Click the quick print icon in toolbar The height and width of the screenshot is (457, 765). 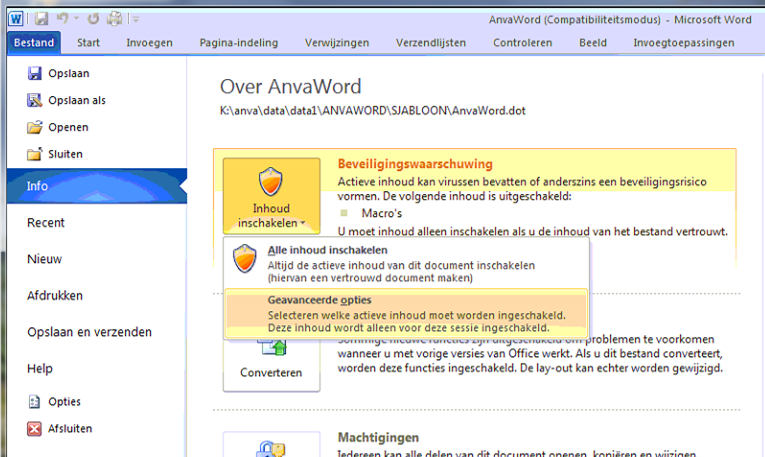(115, 19)
